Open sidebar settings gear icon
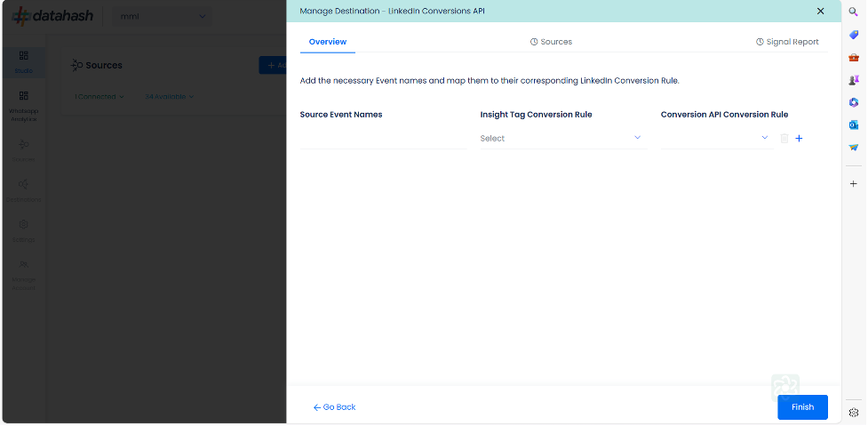This screenshot has width=868, height=426. pyautogui.click(x=854, y=412)
